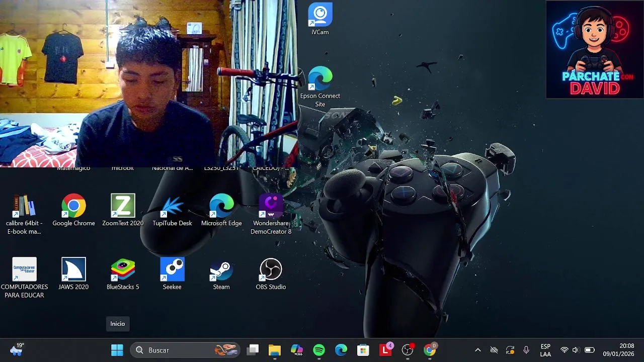The height and width of the screenshot is (362, 644).
Task: Open Microsoft Store from the taskbar
Action: click(363, 350)
